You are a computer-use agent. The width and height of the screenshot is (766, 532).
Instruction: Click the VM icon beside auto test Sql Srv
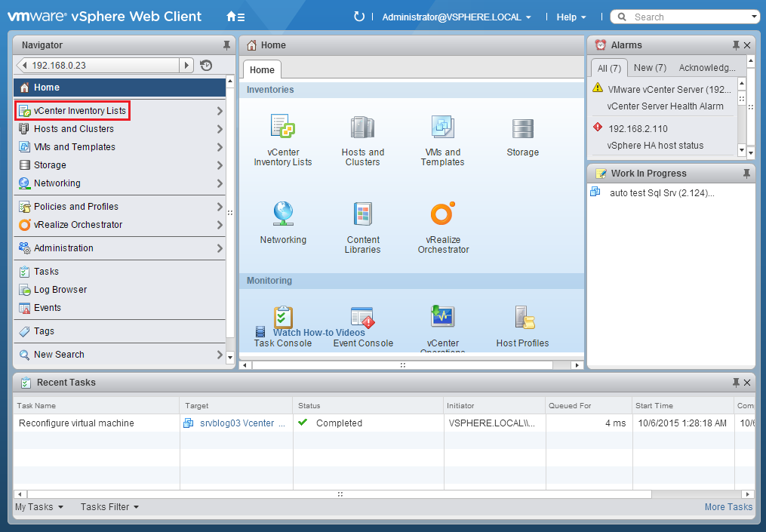595,192
